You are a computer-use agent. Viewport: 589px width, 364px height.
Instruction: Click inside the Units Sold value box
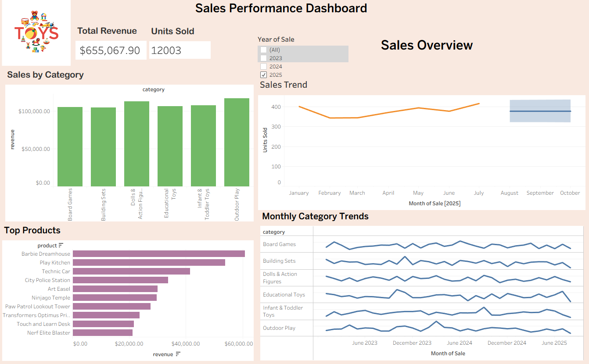point(180,50)
